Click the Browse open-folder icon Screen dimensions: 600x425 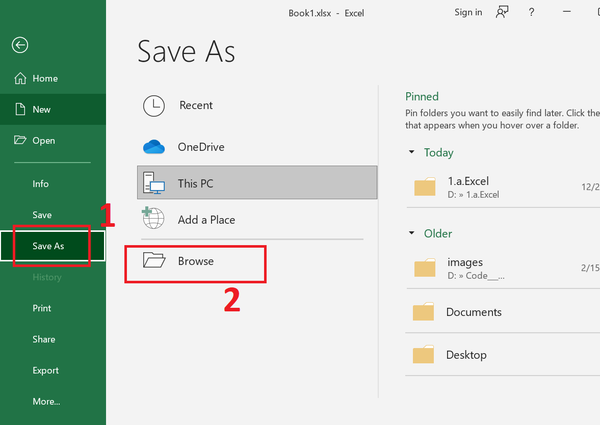[x=154, y=260]
